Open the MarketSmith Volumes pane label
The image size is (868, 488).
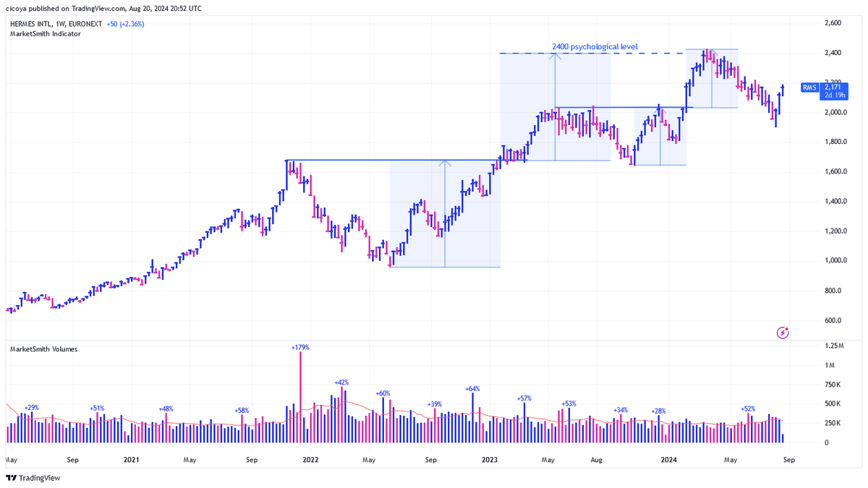pos(43,349)
